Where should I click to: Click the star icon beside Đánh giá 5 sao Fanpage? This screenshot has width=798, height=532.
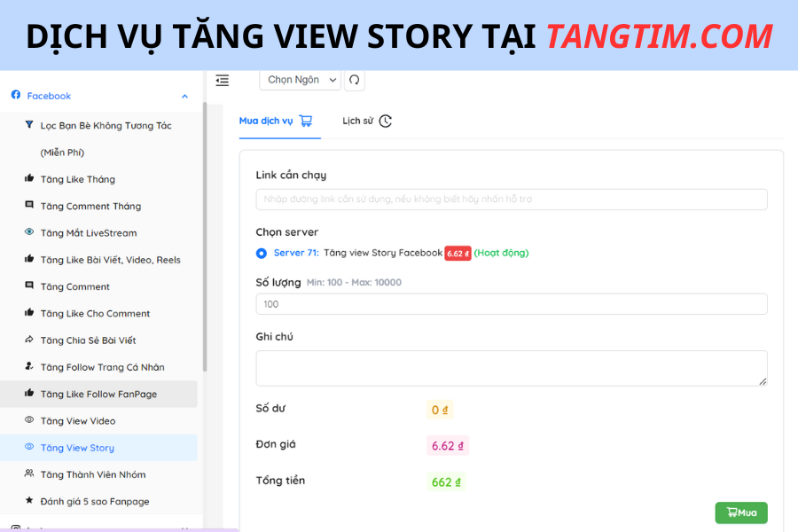pyautogui.click(x=29, y=500)
